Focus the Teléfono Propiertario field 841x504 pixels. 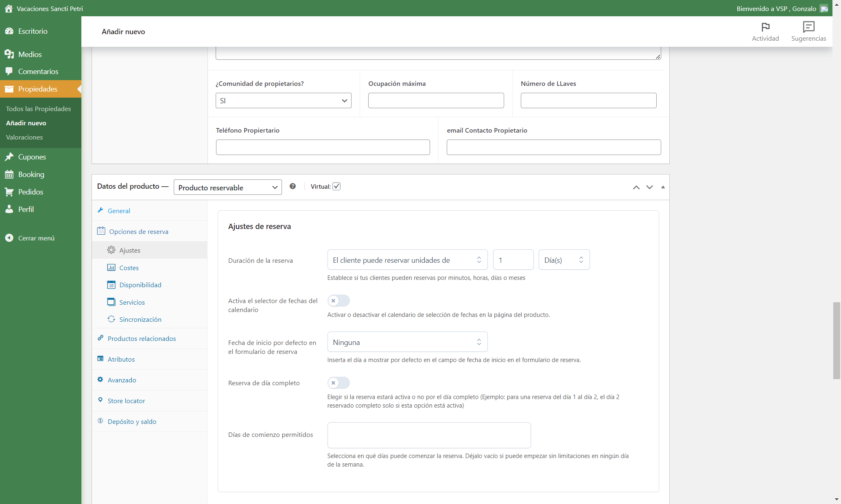point(323,147)
